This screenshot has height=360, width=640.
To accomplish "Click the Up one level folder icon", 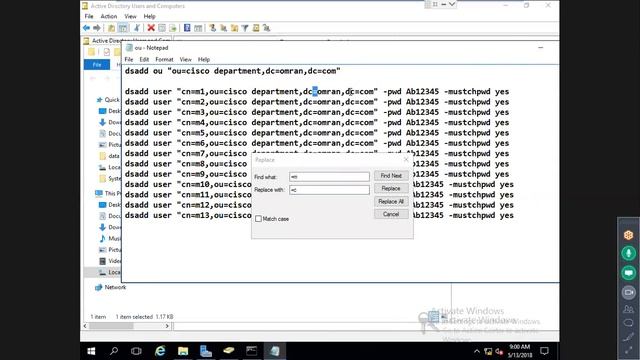I will (x=111, y=28).
